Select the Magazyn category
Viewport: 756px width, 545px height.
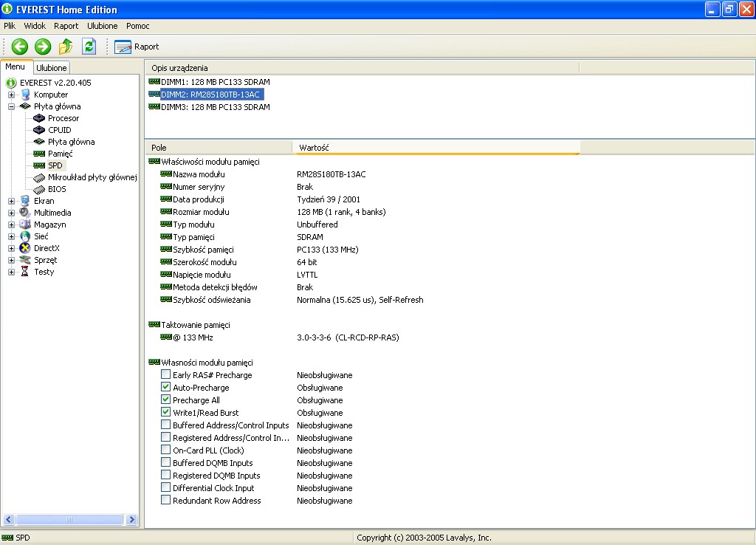click(49, 224)
